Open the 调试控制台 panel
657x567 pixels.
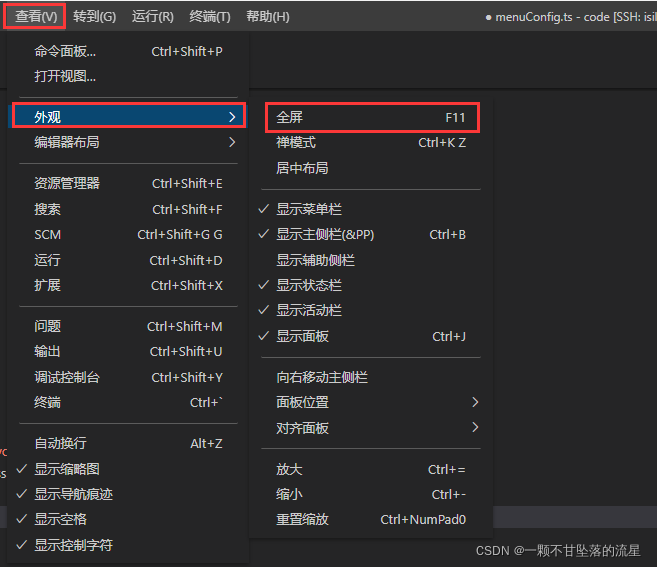[x=128, y=377]
